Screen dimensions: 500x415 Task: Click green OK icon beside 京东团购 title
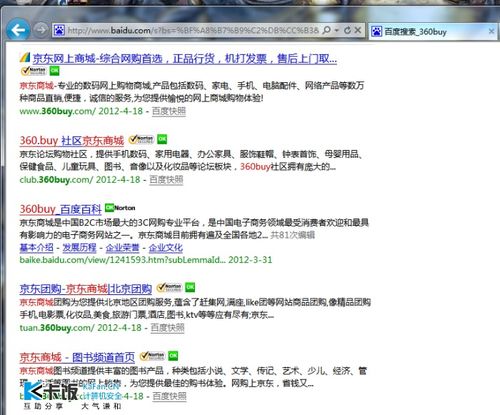click(x=190, y=287)
